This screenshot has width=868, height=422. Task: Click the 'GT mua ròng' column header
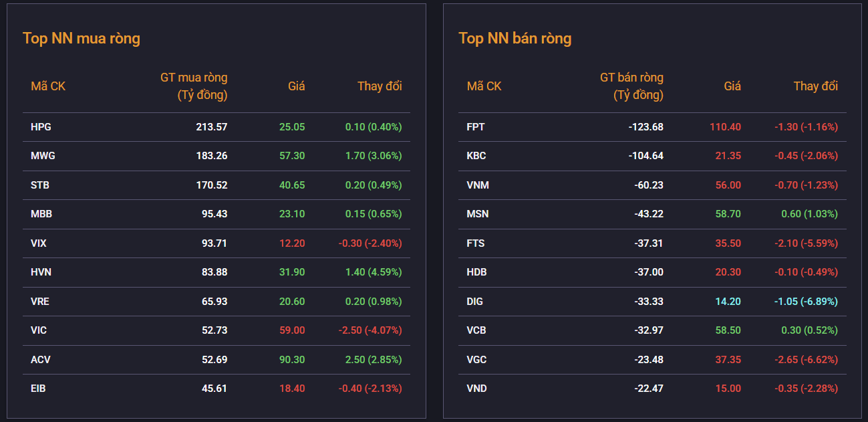pos(194,86)
